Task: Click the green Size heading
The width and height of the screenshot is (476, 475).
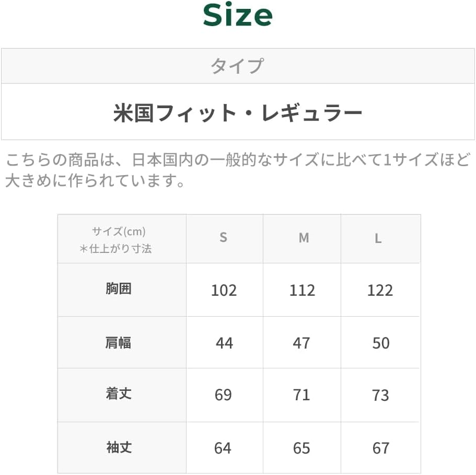Action: point(238,16)
